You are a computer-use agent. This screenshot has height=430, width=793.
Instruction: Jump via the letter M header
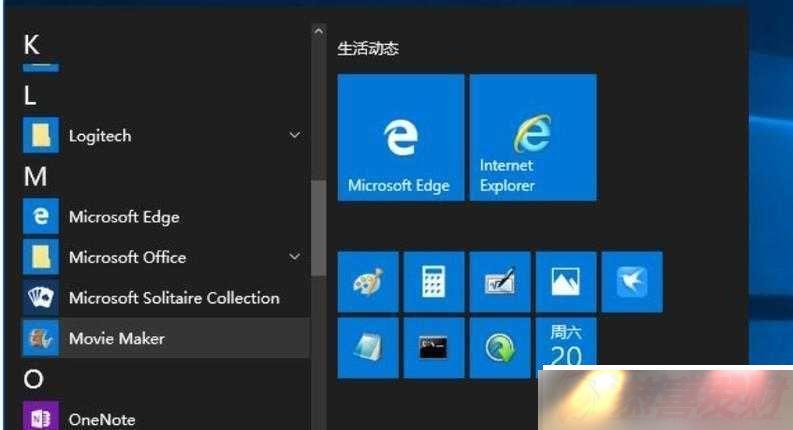pyautogui.click(x=35, y=177)
